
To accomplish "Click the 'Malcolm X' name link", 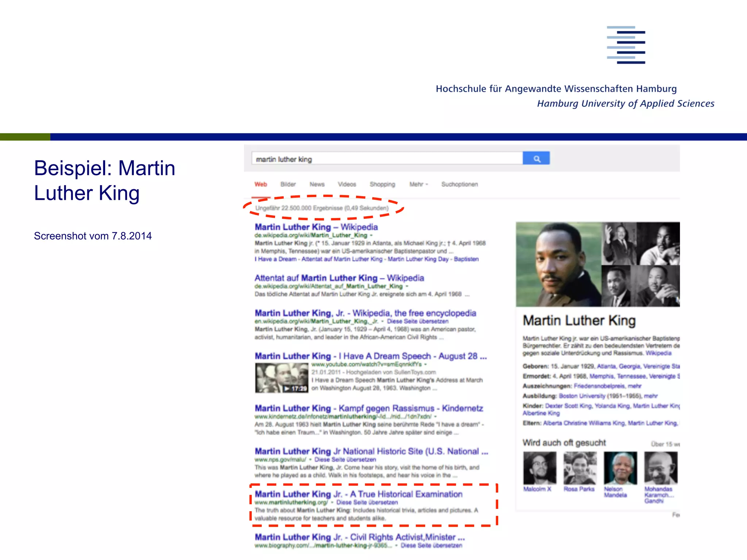I will tap(537, 489).
